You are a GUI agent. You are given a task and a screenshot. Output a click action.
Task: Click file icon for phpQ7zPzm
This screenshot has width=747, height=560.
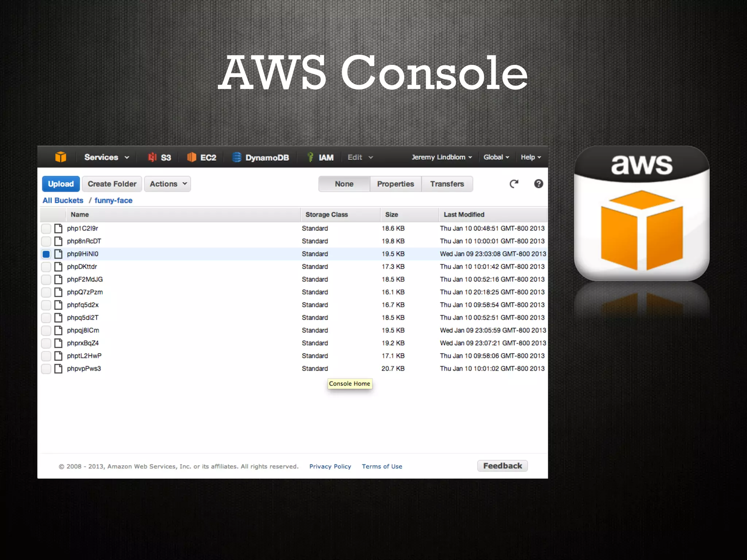pyautogui.click(x=58, y=292)
